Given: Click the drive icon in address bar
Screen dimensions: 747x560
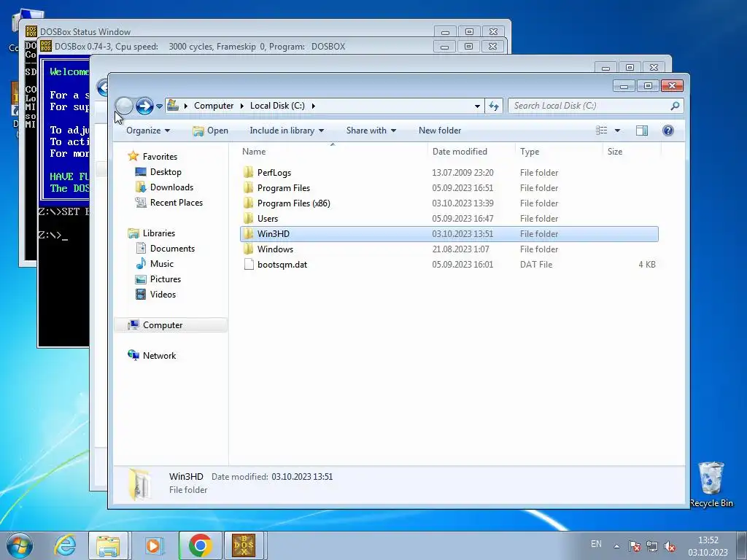Looking at the screenshot, I should pyautogui.click(x=173, y=105).
